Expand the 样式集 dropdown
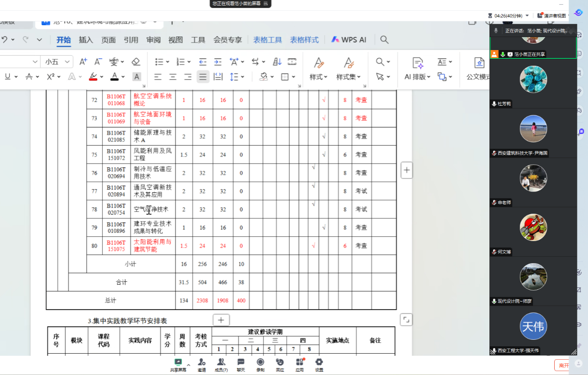Image resolution: width=588 pixels, height=375 pixels. click(x=348, y=77)
